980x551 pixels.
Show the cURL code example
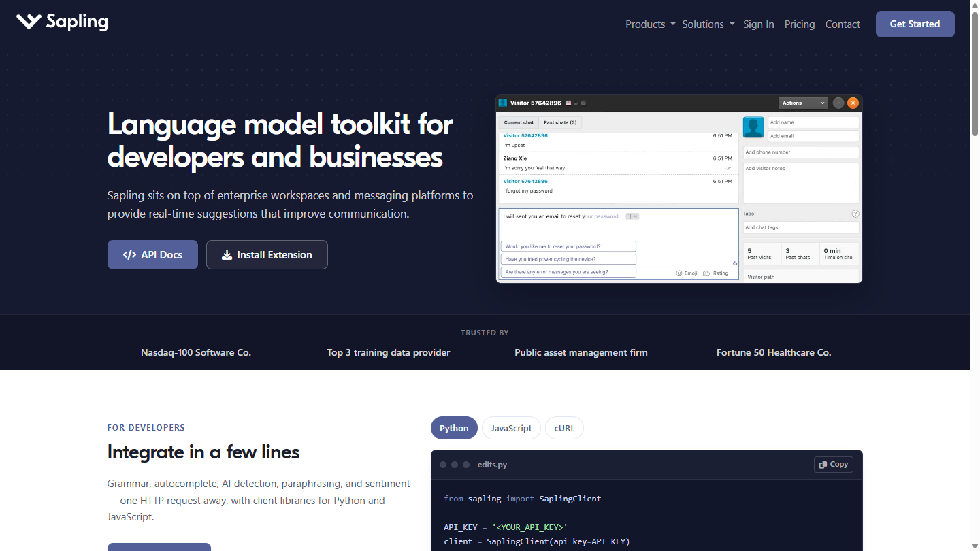pyautogui.click(x=564, y=428)
